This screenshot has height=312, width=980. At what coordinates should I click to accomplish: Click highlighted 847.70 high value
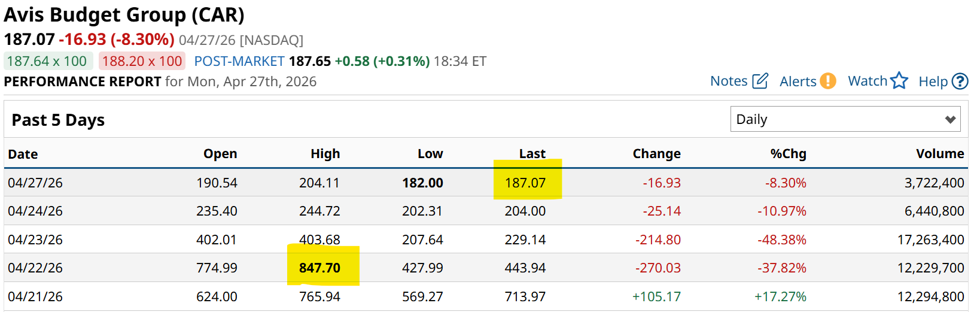pos(320,268)
